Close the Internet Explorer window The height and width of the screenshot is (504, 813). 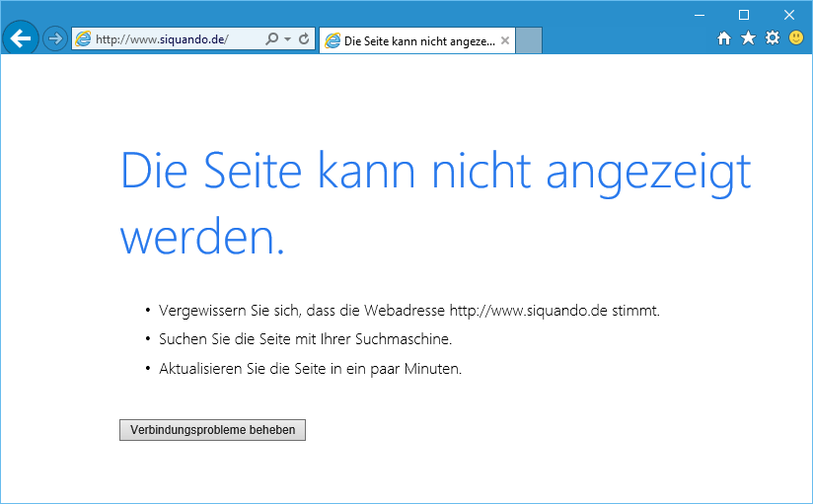pyautogui.click(x=788, y=15)
